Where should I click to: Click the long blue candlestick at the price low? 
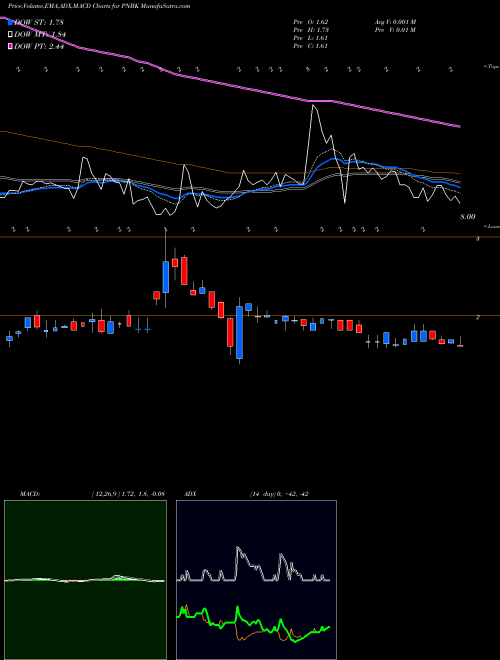tap(239, 333)
